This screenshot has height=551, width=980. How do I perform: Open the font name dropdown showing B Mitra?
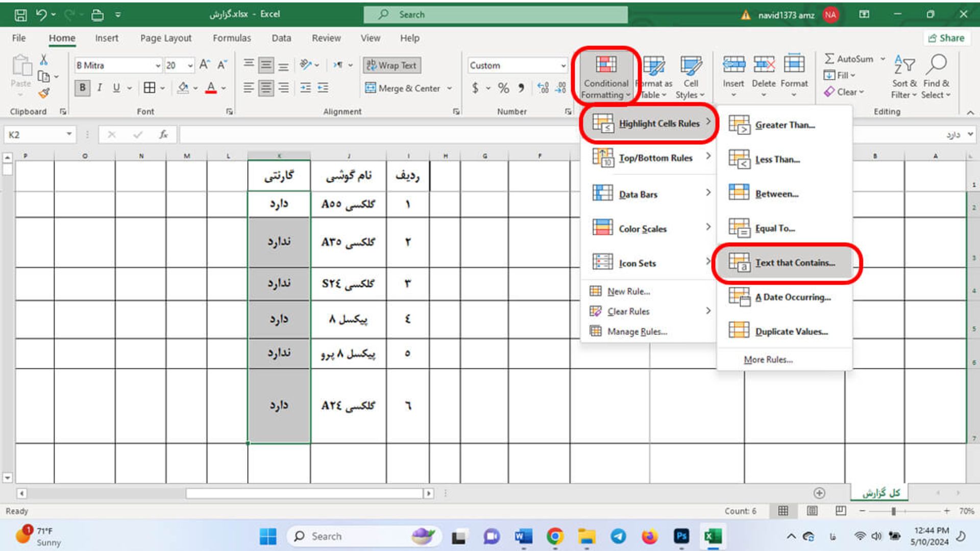158,65
